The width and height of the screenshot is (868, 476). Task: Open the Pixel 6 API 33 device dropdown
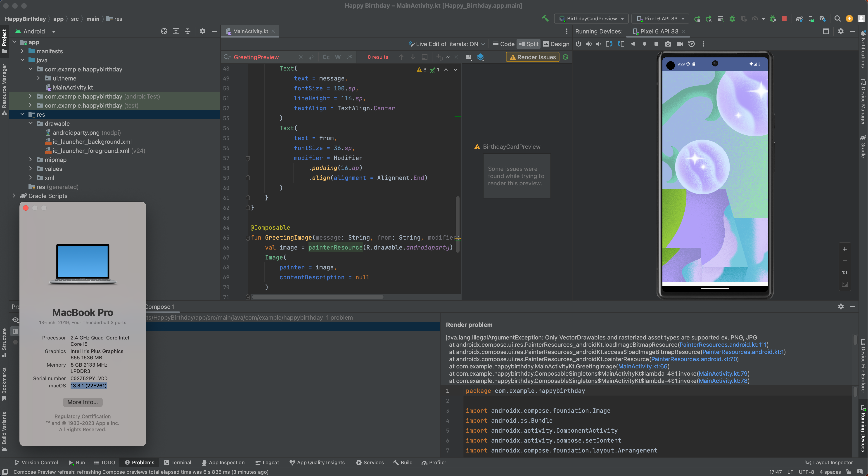660,19
